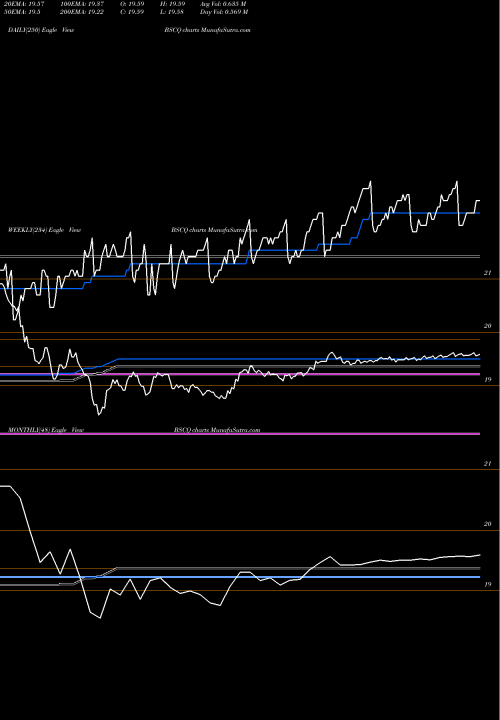Screen dimensions: 500x720
Task: Click the 200EMA value readout
Action: pos(85,12)
